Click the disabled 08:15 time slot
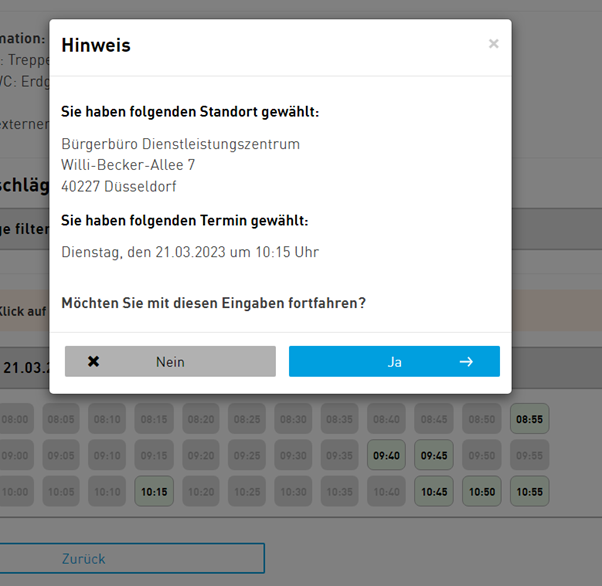 click(154, 419)
